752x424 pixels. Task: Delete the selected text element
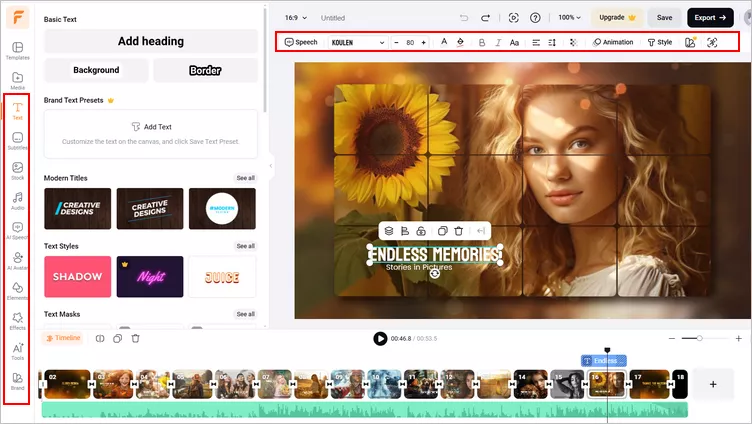click(x=458, y=231)
